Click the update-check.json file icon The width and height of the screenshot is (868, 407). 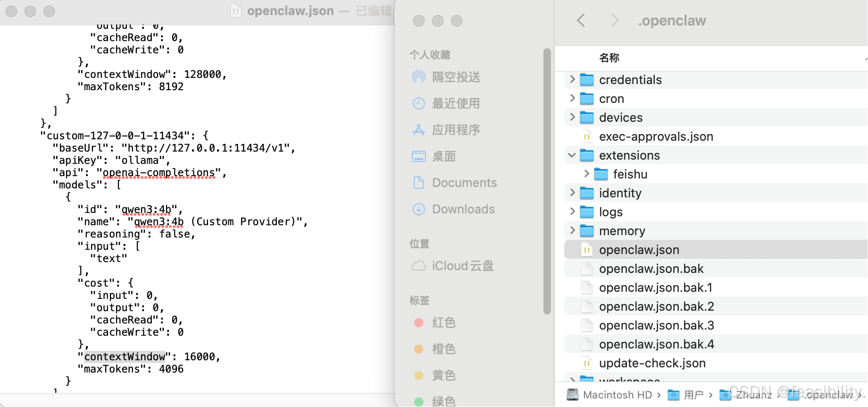point(587,363)
